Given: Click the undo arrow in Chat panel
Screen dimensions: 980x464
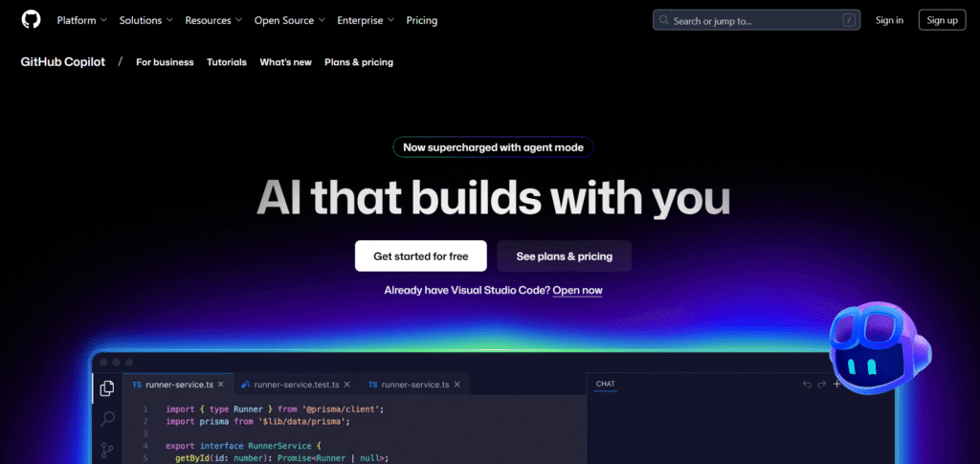Looking at the screenshot, I should [x=807, y=385].
